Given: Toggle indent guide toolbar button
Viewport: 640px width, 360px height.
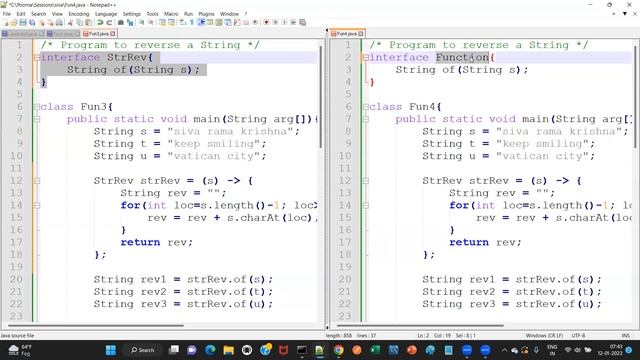Looking at the screenshot, I should [x=201, y=22].
